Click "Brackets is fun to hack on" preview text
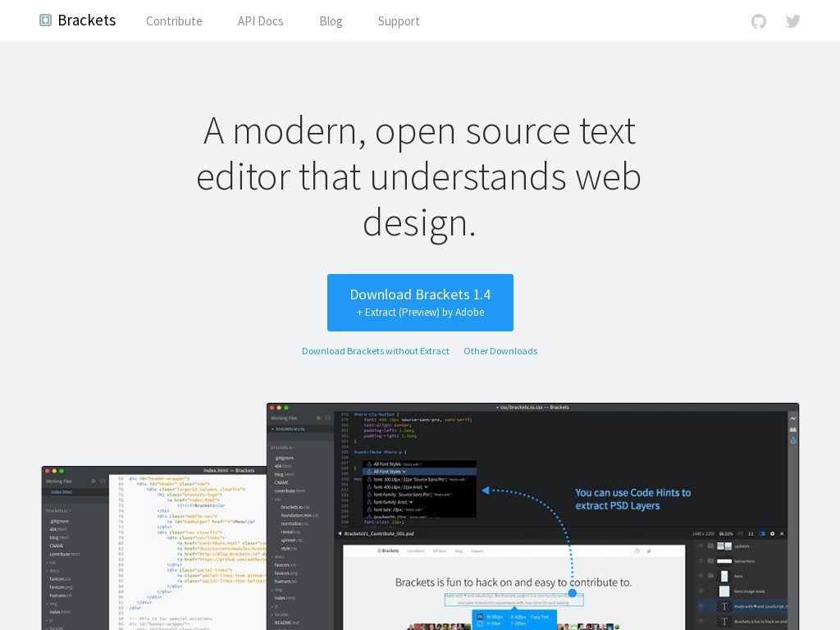The width and height of the screenshot is (840, 630). coord(514,582)
